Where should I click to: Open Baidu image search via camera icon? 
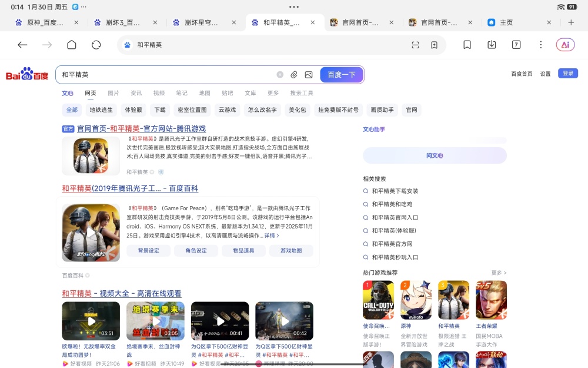click(x=308, y=74)
